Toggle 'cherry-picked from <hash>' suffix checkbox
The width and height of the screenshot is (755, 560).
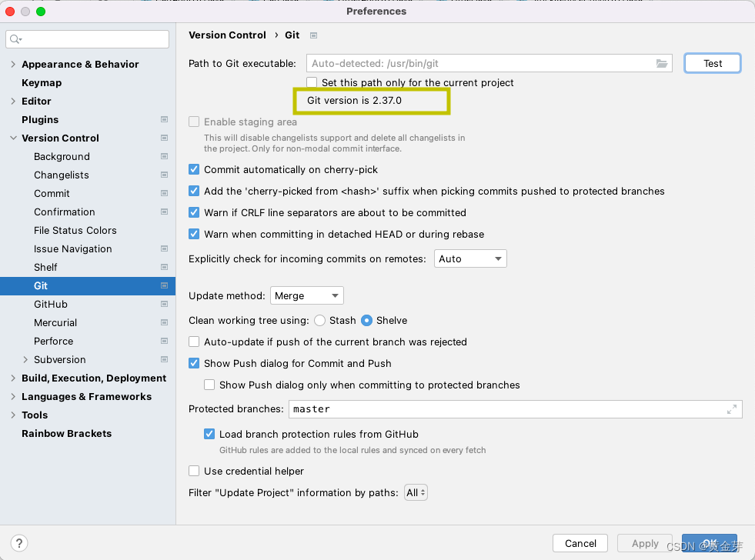[194, 191]
